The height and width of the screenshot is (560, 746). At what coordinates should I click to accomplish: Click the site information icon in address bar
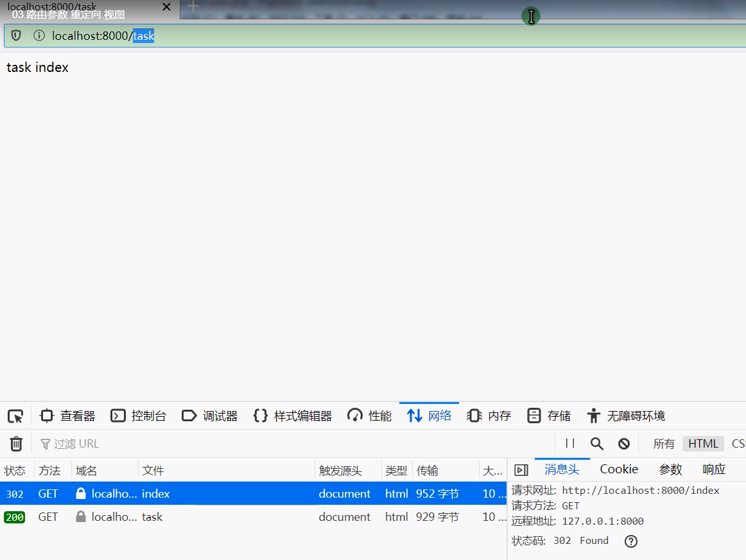pos(39,36)
